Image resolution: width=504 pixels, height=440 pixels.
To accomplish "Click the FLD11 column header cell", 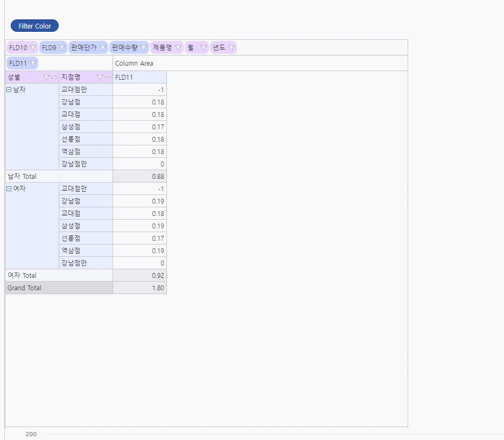I will click(x=140, y=78).
